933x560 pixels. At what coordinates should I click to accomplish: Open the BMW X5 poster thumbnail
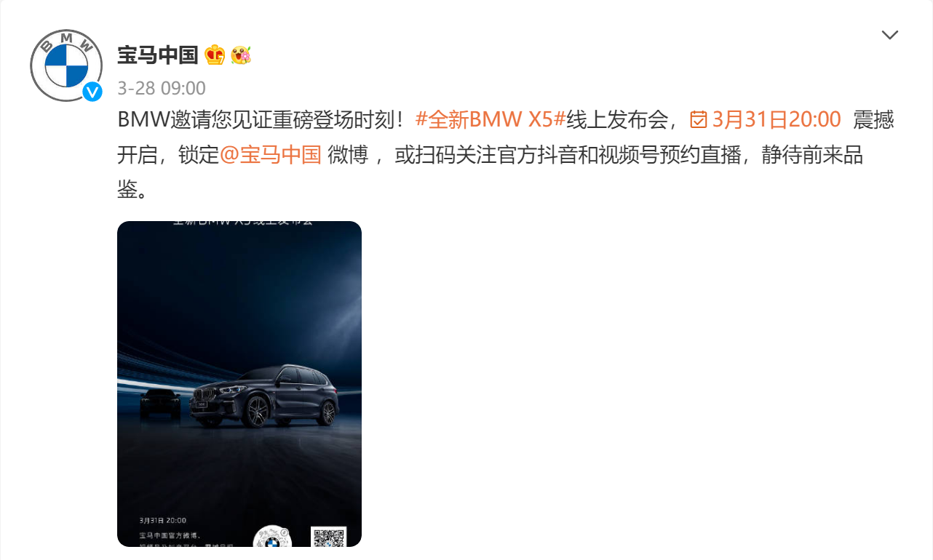pos(239,384)
